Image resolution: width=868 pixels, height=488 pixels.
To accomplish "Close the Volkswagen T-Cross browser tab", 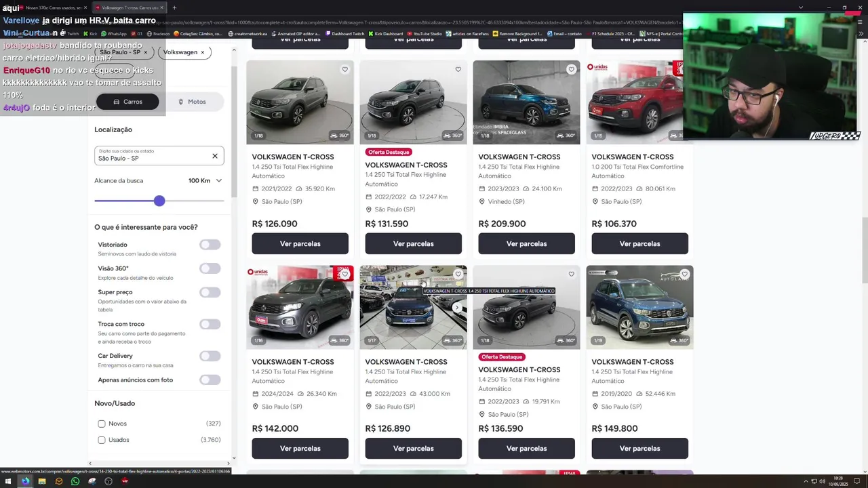I will tap(161, 7).
